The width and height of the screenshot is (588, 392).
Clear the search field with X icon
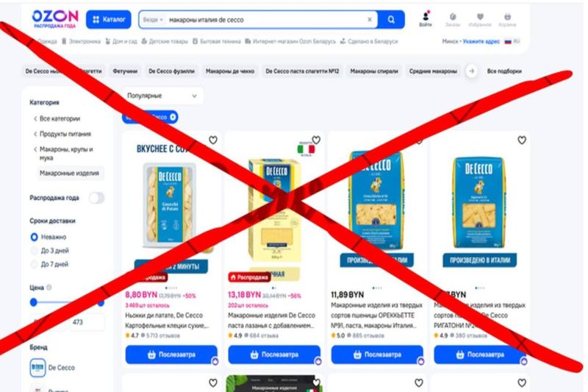(370, 20)
